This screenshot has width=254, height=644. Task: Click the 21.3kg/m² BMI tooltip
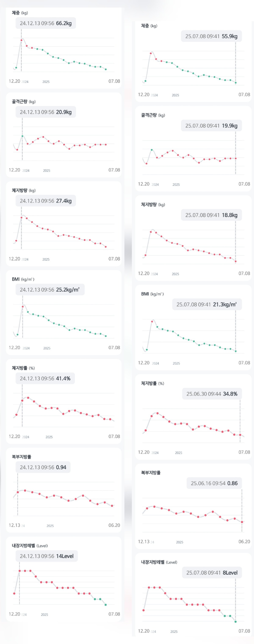(207, 304)
